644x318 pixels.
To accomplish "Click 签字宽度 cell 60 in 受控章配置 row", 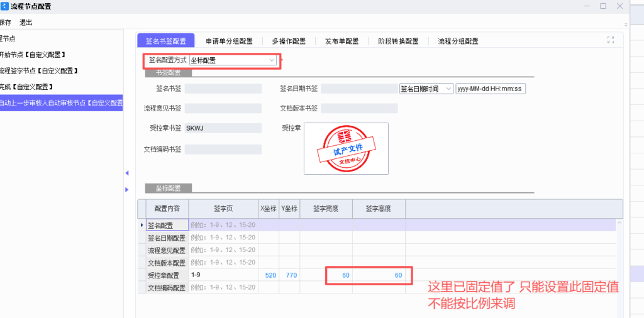I will pos(326,275).
